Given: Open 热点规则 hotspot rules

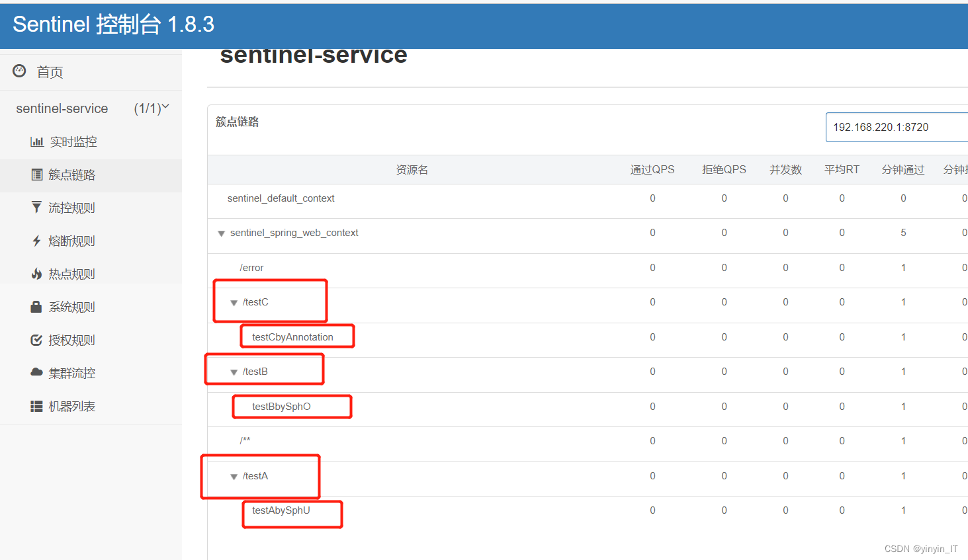Looking at the screenshot, I should (72, 274).
